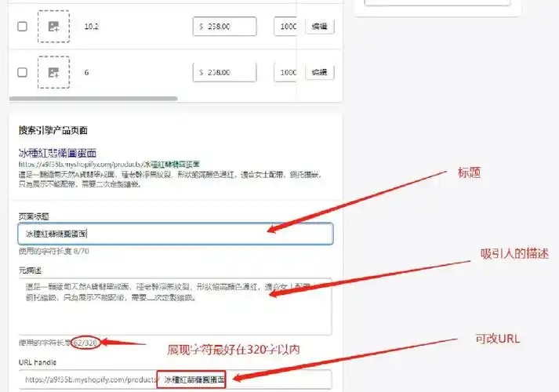Click the myshopify.com preview URL
Viewport: 559px width, 392px height.
pyautogui.click(x=109, y=165)
